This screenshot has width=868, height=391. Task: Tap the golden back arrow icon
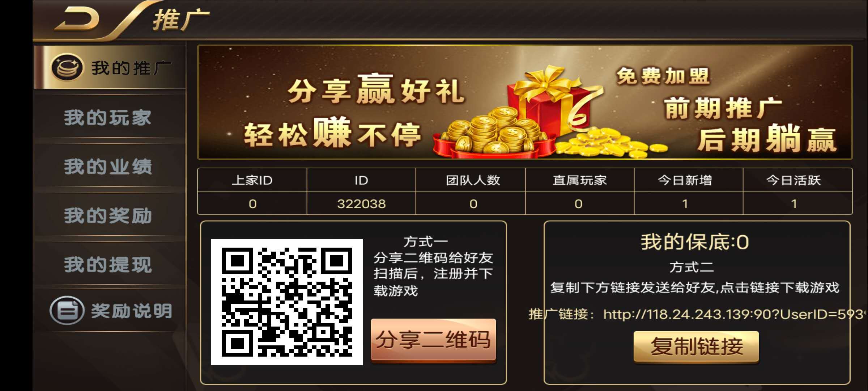click(x=77, y=20)
